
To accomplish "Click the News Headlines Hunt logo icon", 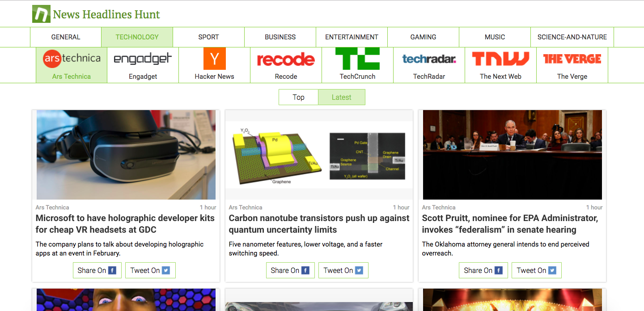I will (41, 14).
